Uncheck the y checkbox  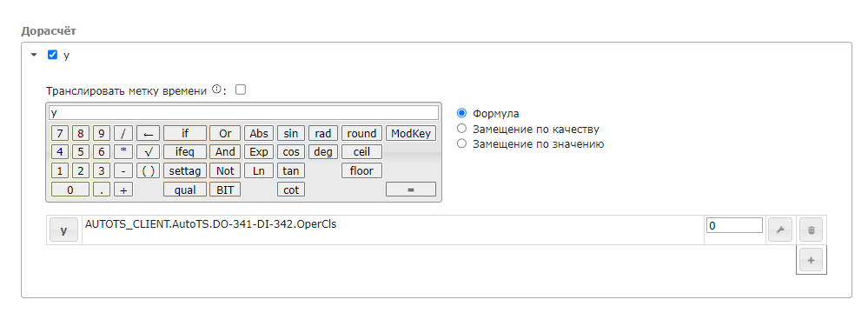(53, 55)
